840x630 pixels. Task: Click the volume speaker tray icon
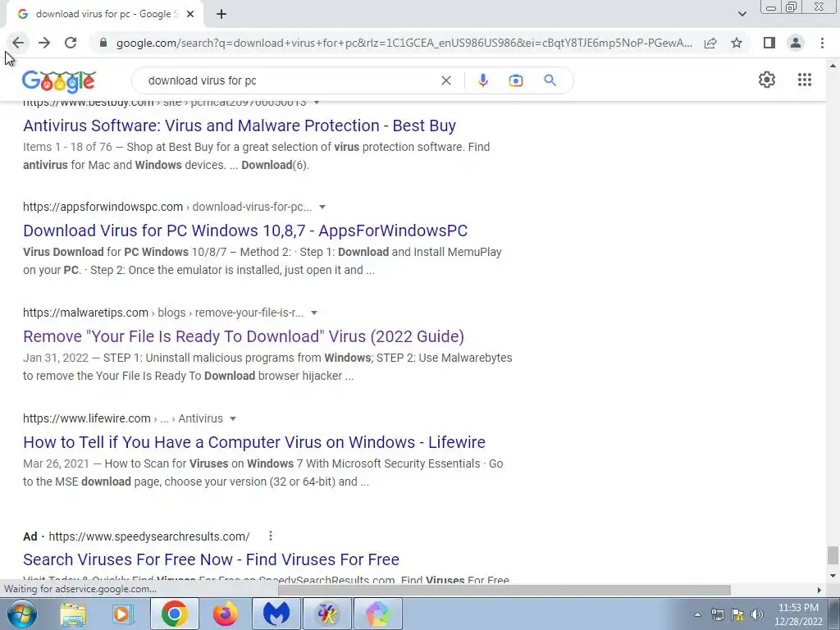click(x=757, y=614)
